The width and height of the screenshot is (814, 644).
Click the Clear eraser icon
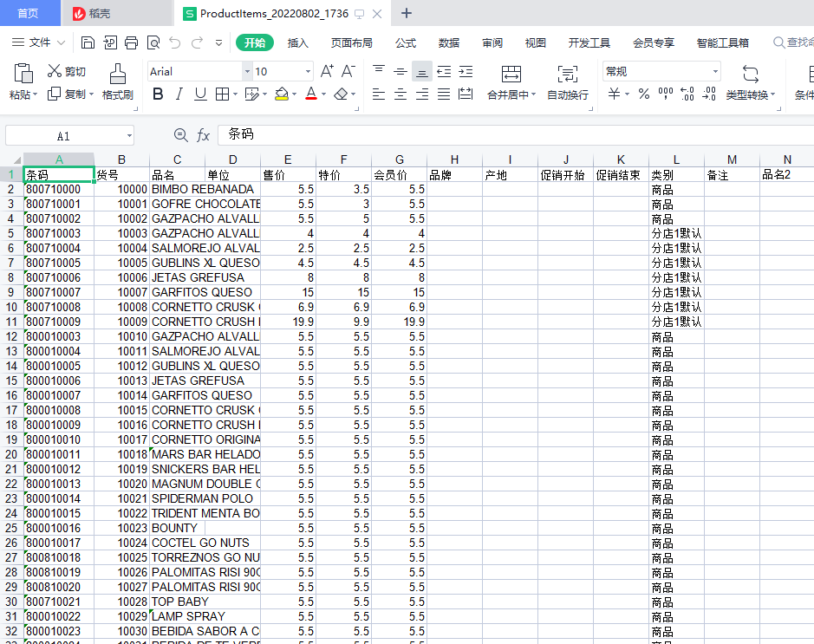pyautogui.click(x=341, y=94)
